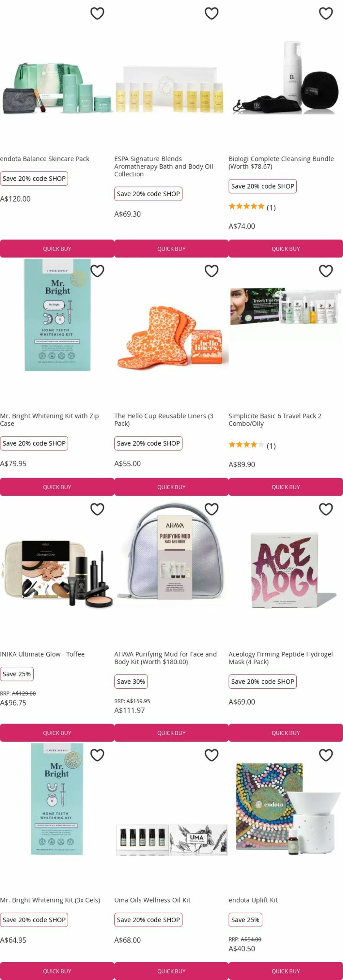This screenshot has height=980, width=343.
Task: Quick buy the AHAVA Purifying Mud Kit
Action: (172, 733)
